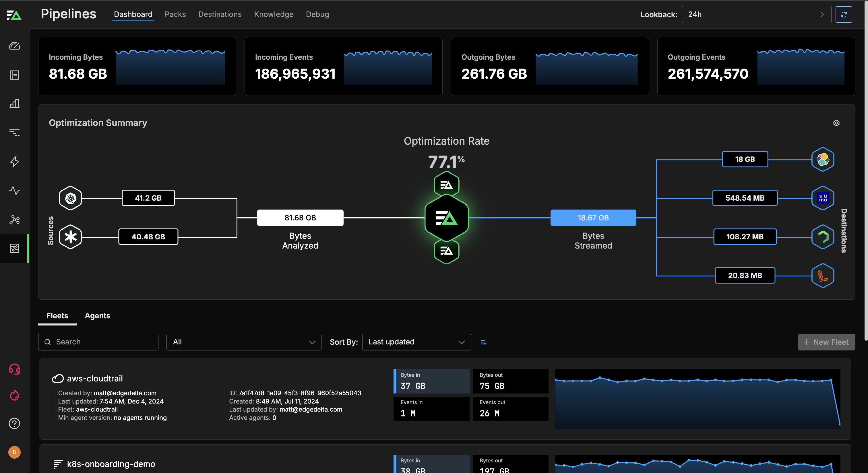Click the Sumo Logic destination icon
This screenshot has height=473, width=868.
[823, 198]
